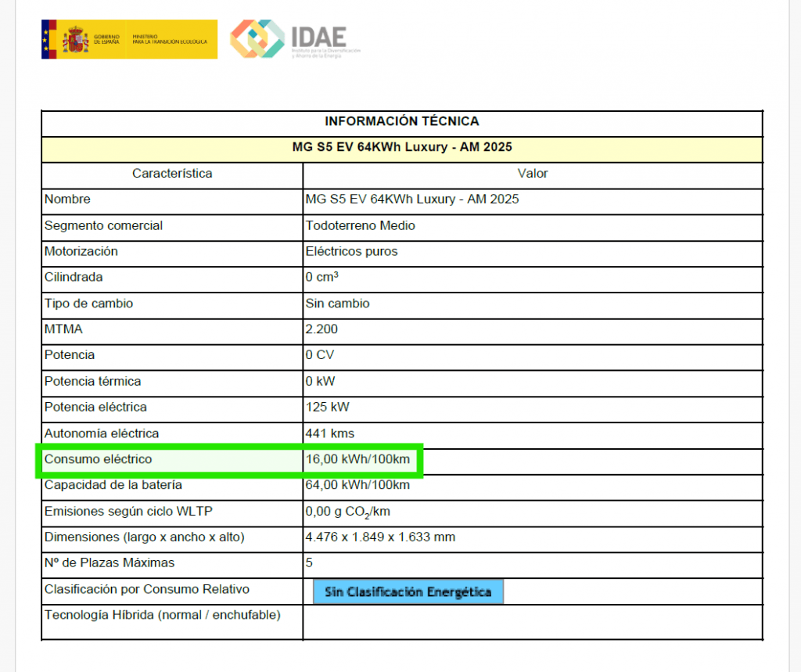Select the value '0 CV'
The width and height of the screenshot is (801, 672).
(x=320, y=355)
